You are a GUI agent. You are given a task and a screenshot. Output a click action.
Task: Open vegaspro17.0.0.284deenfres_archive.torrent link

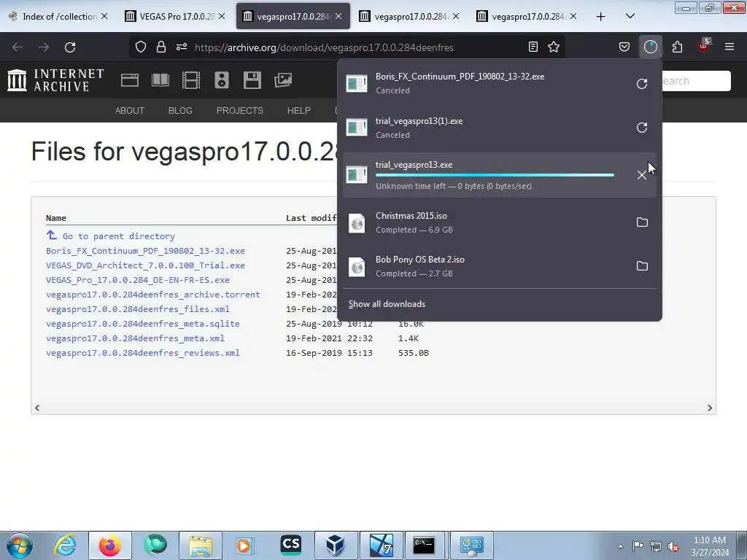pyautogui.click(x=153, y=295)
